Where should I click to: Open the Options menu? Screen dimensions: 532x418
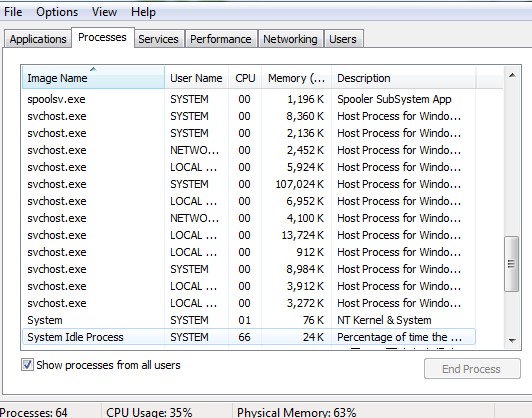coord(57,12)
